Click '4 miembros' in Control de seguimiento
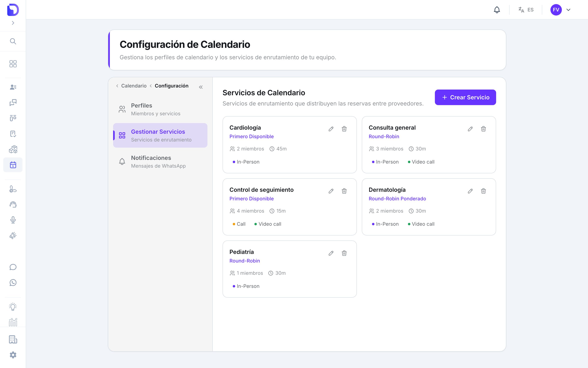 247,211
